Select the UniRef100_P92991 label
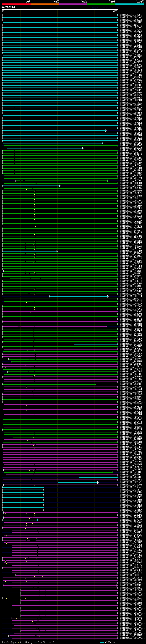Screen dimensions: 146x644 click(x=131, y=462)
